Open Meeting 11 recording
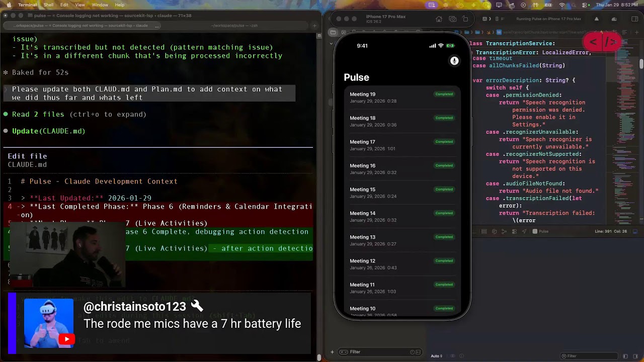The image size is (644, 362). [401, 288]
